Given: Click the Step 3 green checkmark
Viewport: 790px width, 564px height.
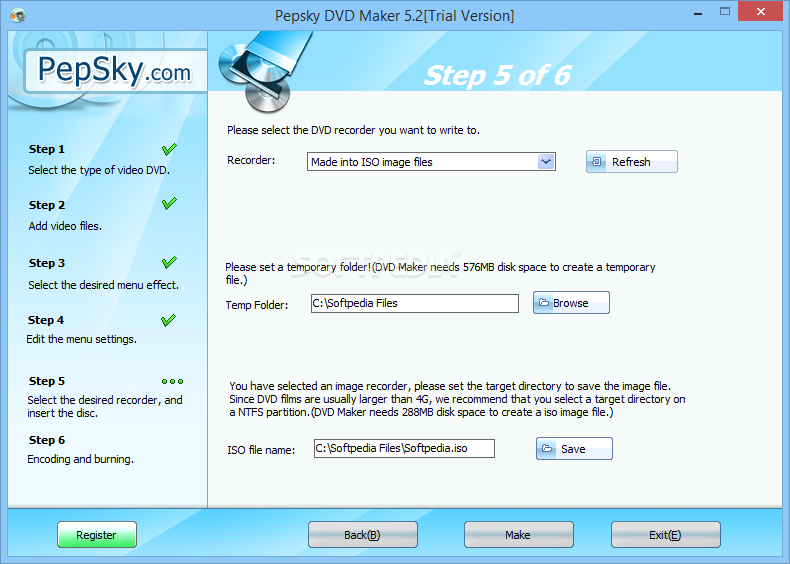Looking at the screenshot, I should [169, 262].
